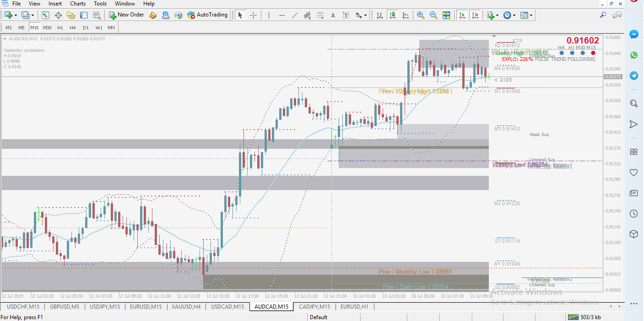Screen dimensions: 644x321
Task: Click the 503/3 kb connection status
Action: (584, 317)
